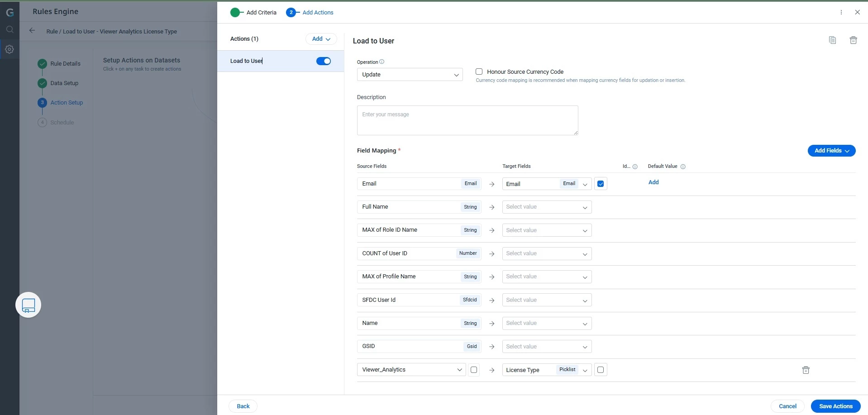
Task: Uncheck the Email identifier checkbox
Action: [x=601, y=184]
